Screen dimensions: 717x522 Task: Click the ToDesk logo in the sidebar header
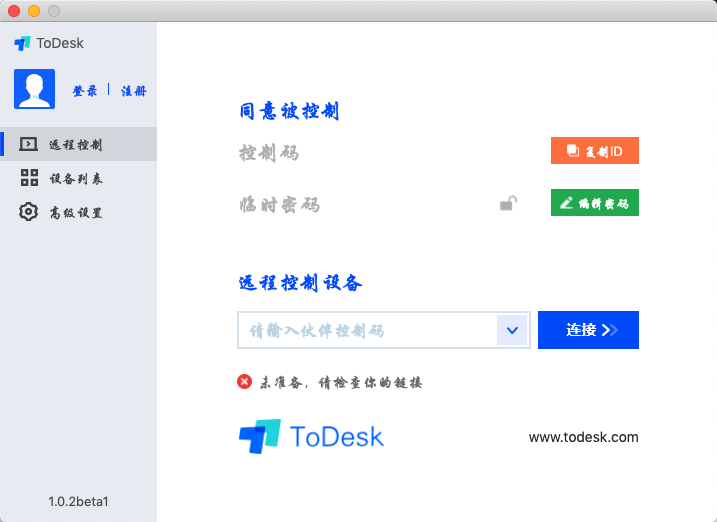coord(49,43)
